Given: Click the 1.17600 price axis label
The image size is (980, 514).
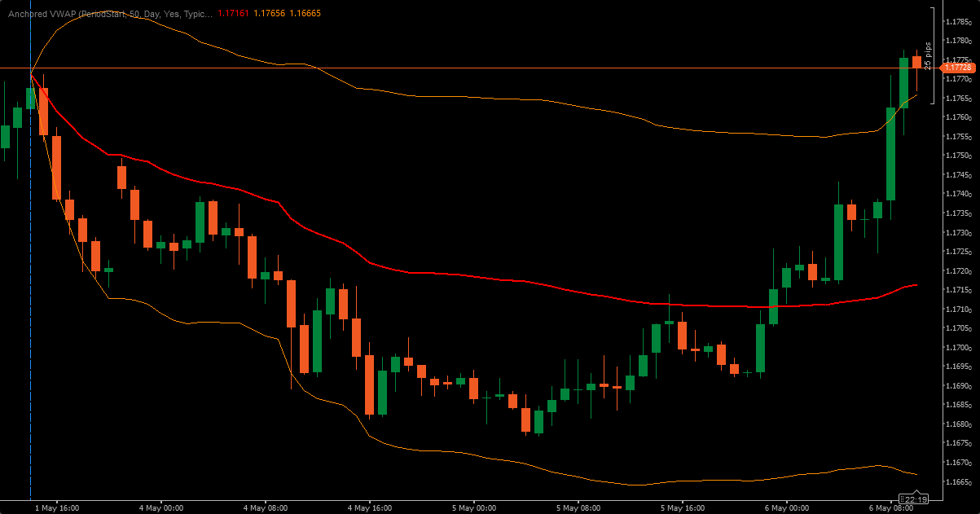Looking at the screenshot, I should click(960, 117).
